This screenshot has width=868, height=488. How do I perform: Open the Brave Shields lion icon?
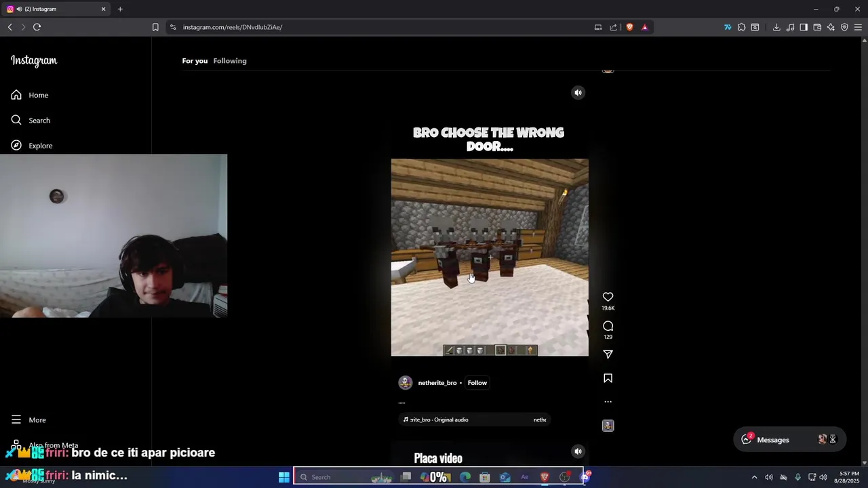(x=629, y=27)
